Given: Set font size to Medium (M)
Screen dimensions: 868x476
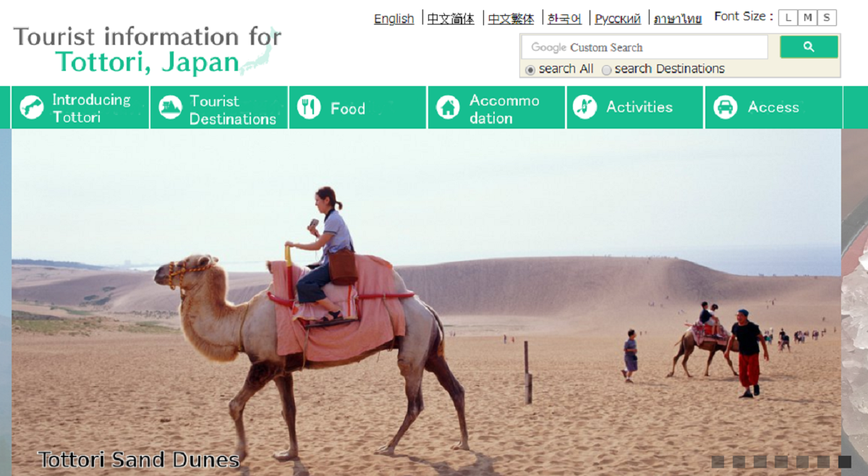Looking at the screenshot, I should [807, 18].
